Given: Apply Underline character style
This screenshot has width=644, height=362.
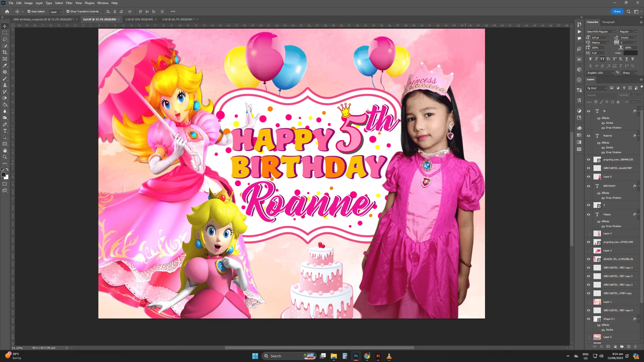Looking at the screenshot, I should (x=627, y=59).
